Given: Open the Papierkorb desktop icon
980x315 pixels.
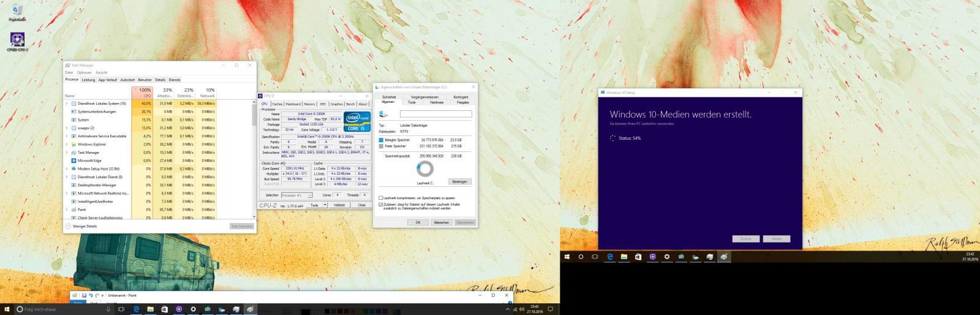Looking at the screenshot, I should [17, 12].
